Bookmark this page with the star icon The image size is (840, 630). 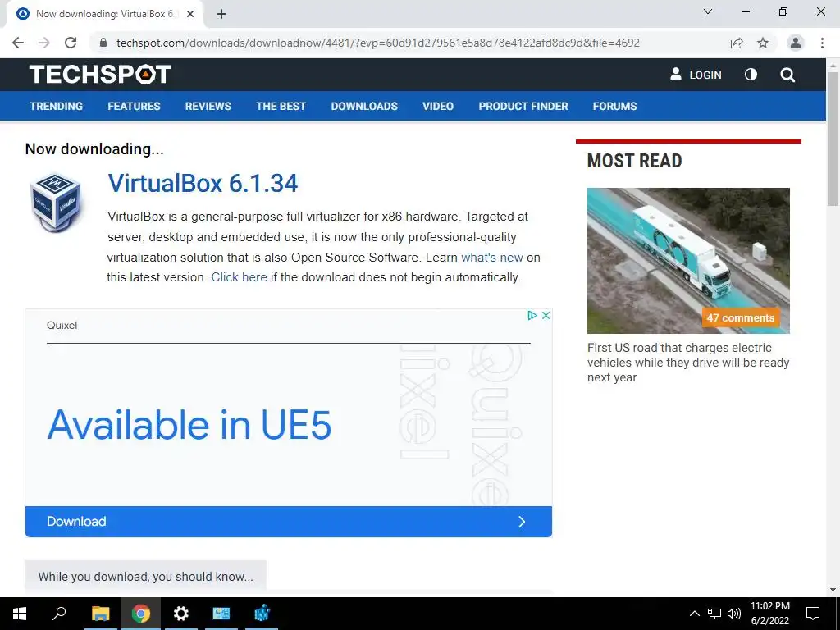point(763,43)
